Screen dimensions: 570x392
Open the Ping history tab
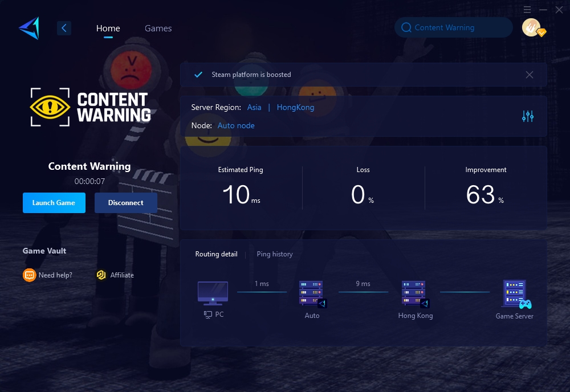pos(275,254)
